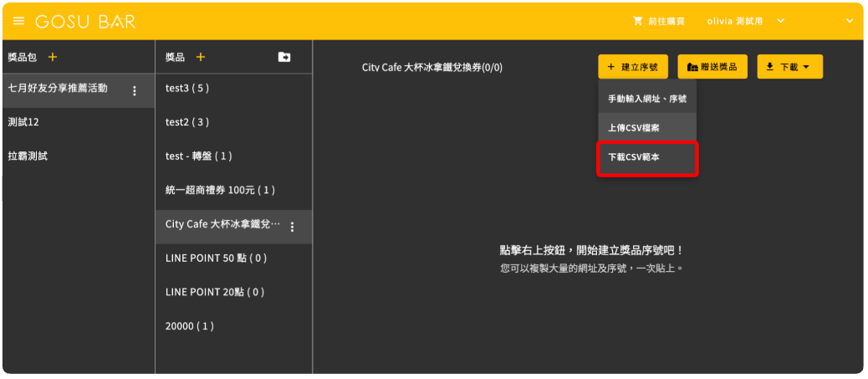This screenshot has width=868, height=379.
Task: Click the move-to-folder icon in 獎品 header
Action: pos(284,57)
